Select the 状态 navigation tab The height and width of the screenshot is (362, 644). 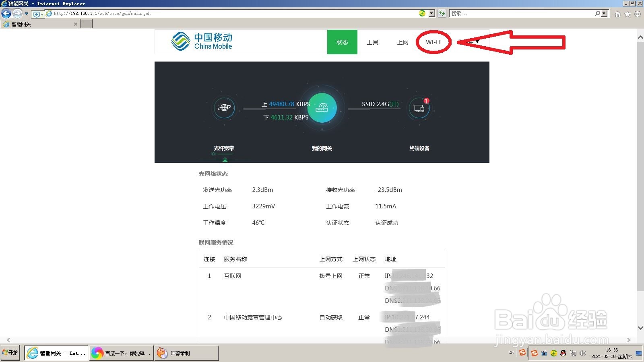342,42
